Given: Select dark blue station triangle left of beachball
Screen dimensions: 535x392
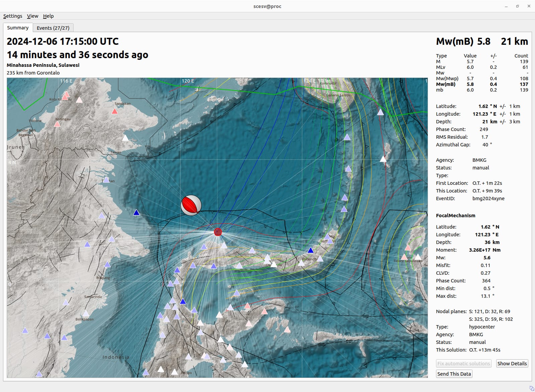Looking at the screenshot, I should click(x=136, y=213).
